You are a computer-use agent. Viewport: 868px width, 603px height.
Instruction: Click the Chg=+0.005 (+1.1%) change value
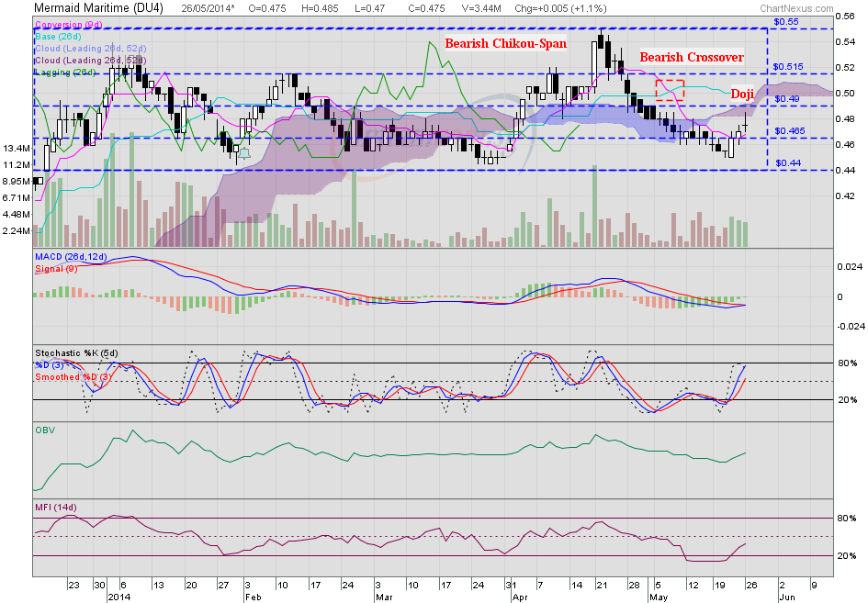click(x=560, y=8)
